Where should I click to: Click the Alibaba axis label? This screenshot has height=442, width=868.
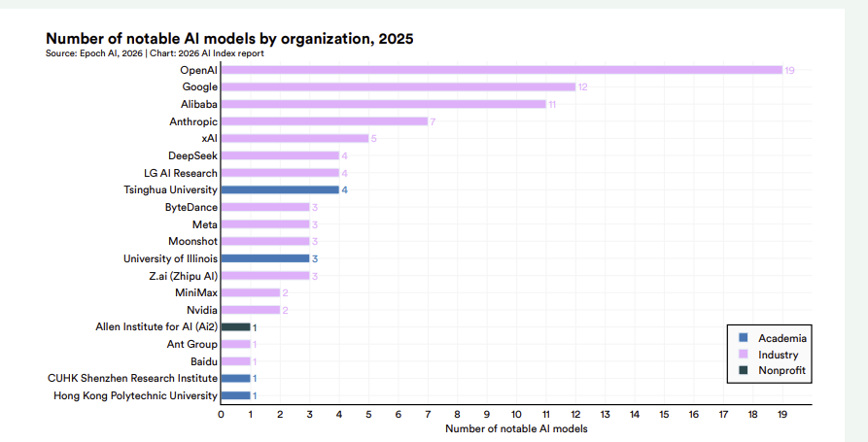(198, 104)
